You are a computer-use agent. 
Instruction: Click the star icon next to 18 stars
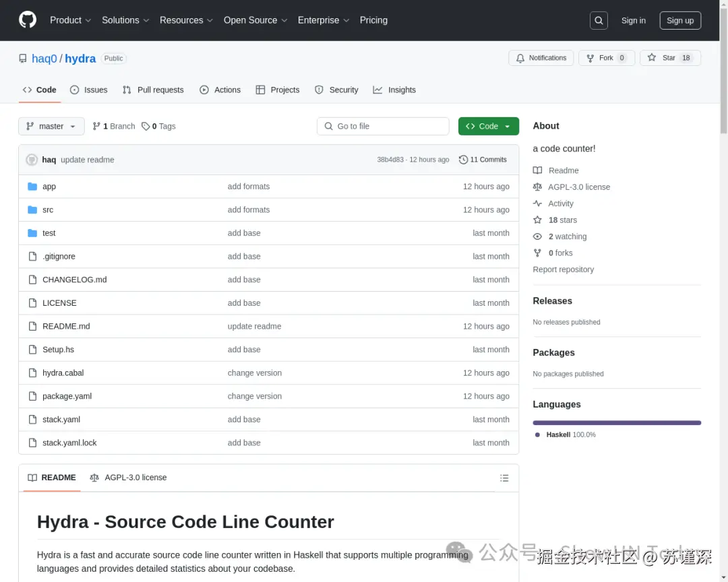(537, 220)
